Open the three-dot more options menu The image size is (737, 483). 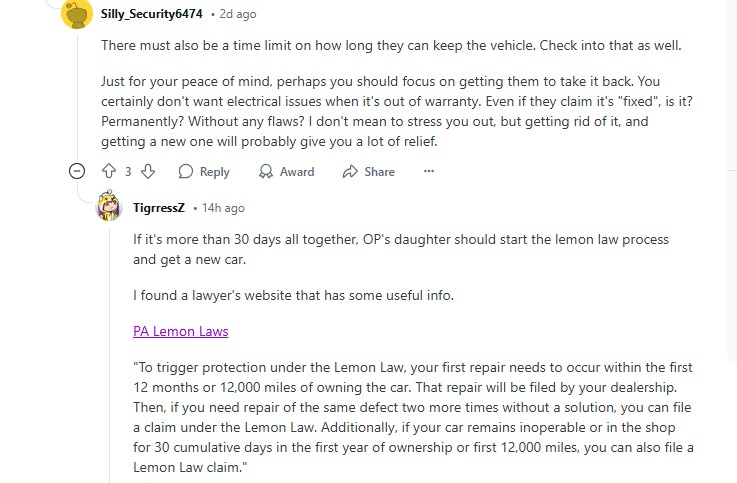point(429,172)
